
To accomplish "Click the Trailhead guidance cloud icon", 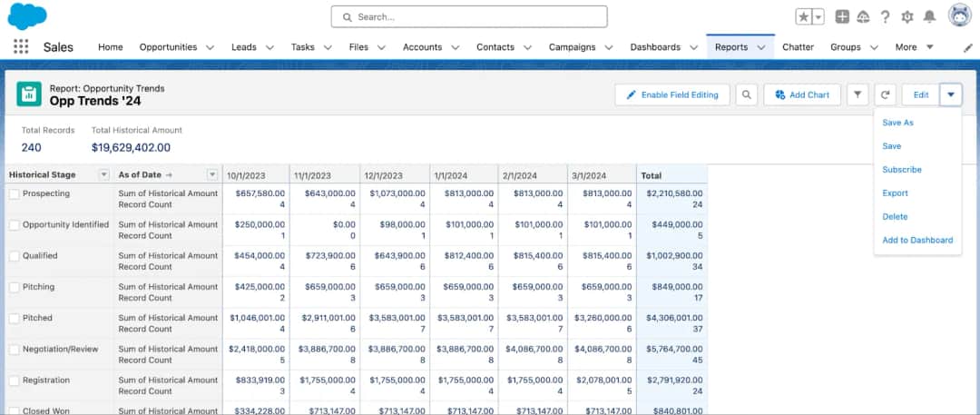I will (864, 17).
